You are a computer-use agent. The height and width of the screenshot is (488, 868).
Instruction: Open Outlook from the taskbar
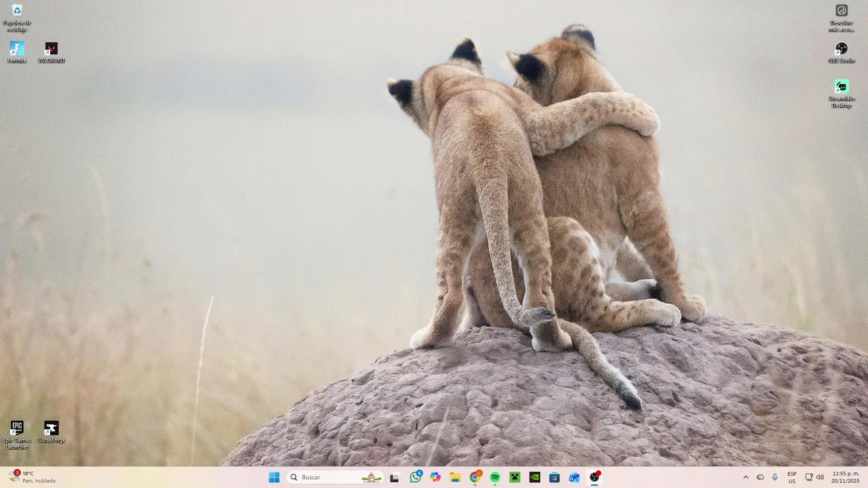(574, 477)
